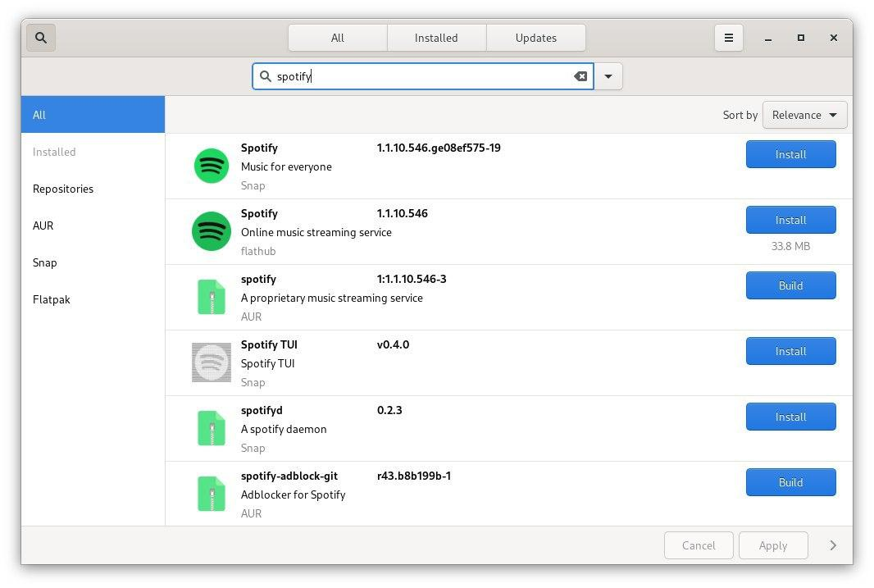Click the Spotify flathub logo icon
The image size is (874, 588).
click(212, 231)
